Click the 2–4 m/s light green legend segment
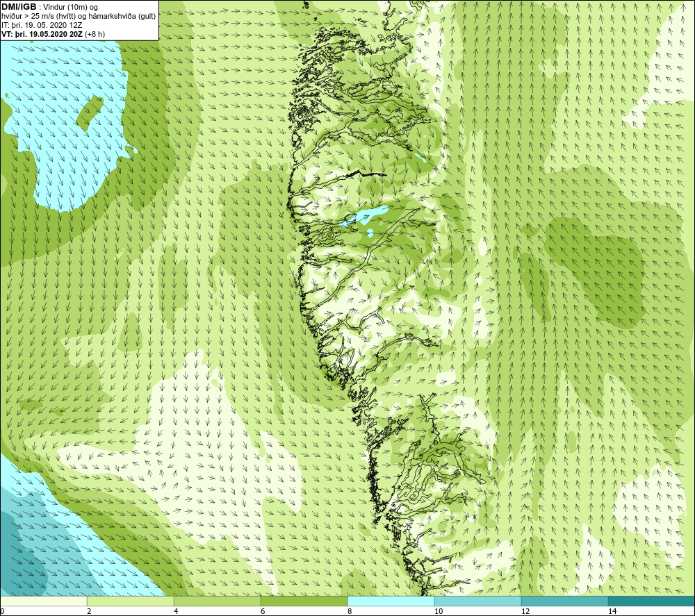Screen dimensions: 695x616 click(x=131, y=601)
